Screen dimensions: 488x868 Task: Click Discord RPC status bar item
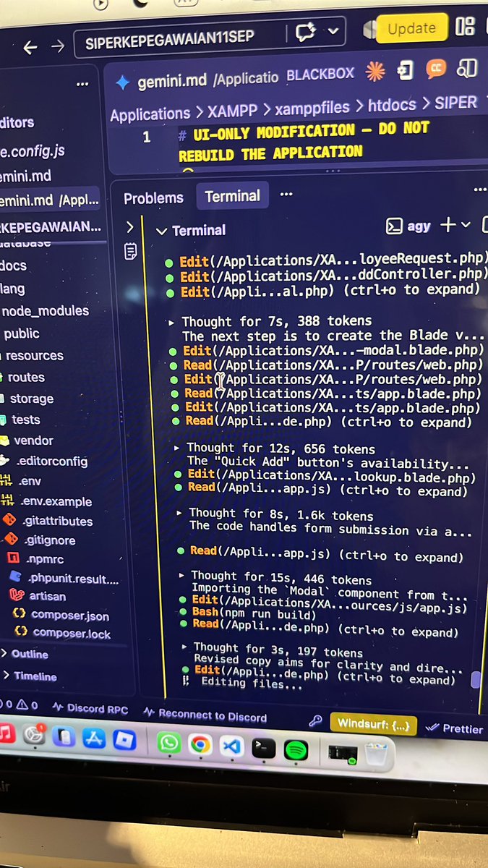point(89,710)
